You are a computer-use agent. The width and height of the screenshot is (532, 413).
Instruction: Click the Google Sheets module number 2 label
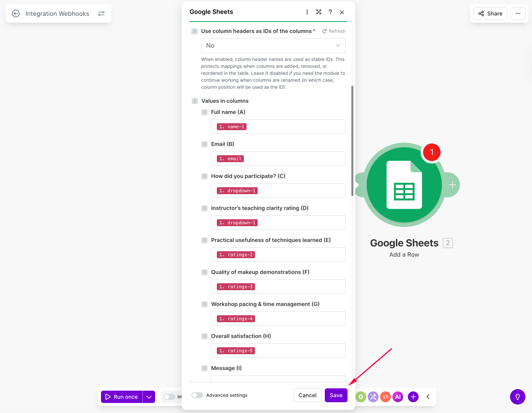(x=447, y=243)
